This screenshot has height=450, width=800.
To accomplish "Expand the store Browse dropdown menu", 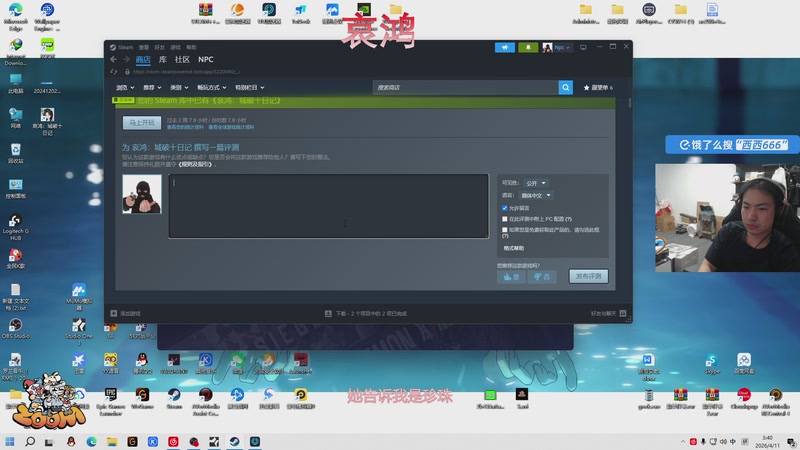I will click(x=125, y=88).
